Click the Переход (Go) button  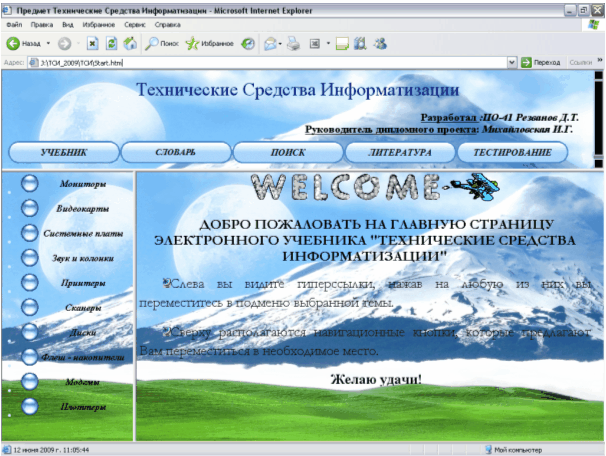pyautogui.click(x=541, y=62)
